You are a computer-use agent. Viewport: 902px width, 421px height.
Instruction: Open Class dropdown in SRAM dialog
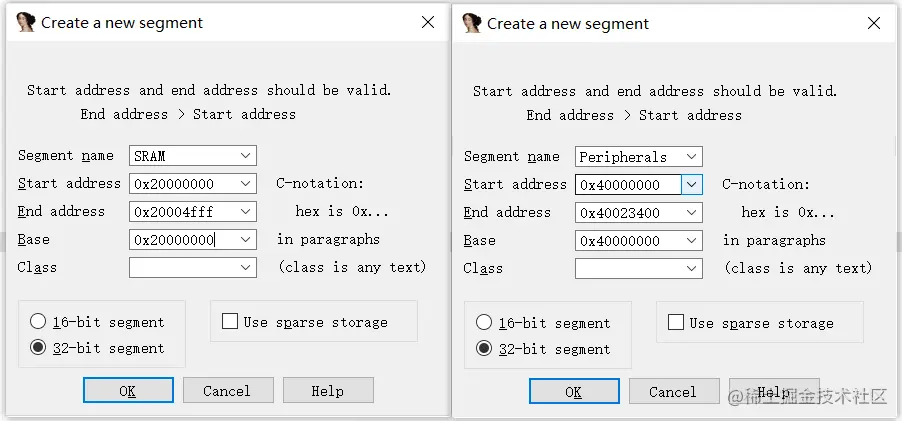(246, 267)
